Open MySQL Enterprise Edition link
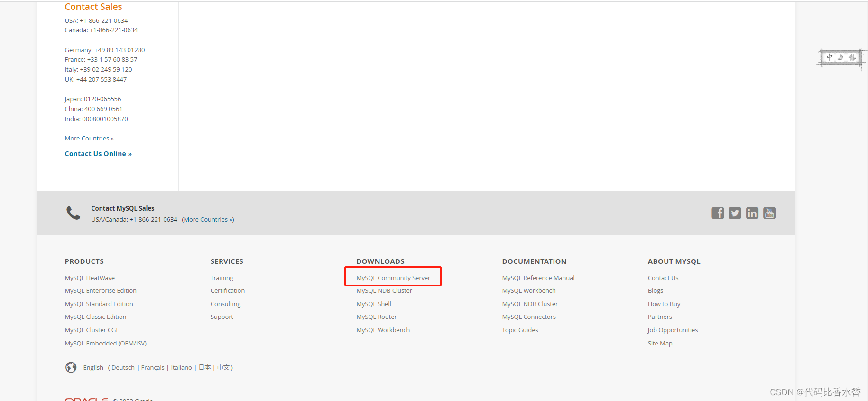 [x=101, y=291]
